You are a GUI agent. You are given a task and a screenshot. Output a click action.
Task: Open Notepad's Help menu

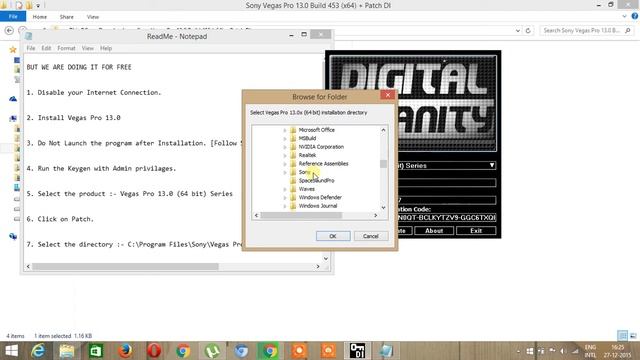[106, 48]
